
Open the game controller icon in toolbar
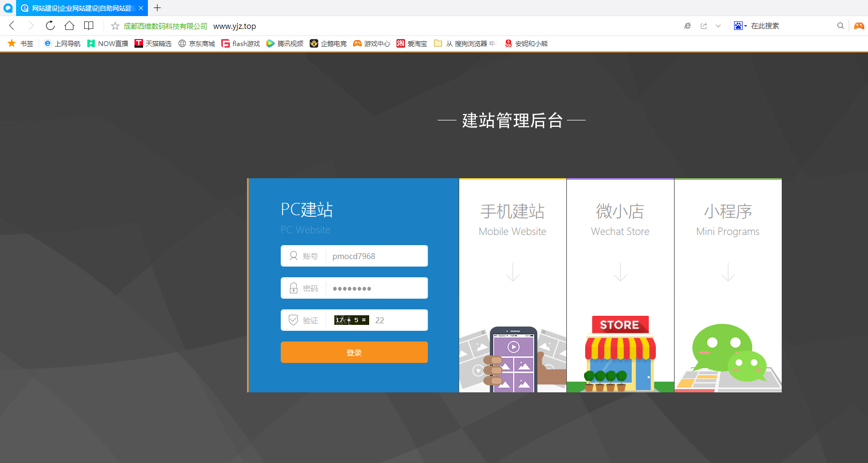(x=859, y=26)
